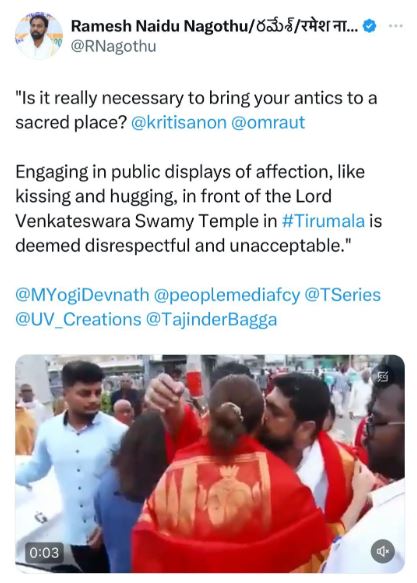This screenshot has height=583, width=417.
Task: Toggle the captions-off icon on the video
Action: click(383, 377)
